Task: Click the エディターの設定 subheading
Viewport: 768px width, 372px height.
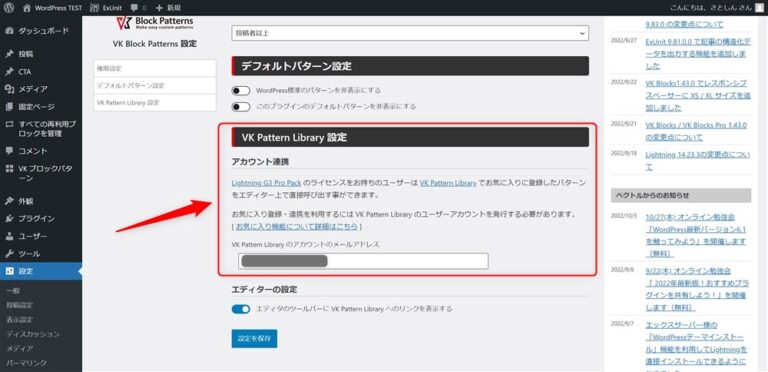Action: pyautogui.click(x=264, y=289)
